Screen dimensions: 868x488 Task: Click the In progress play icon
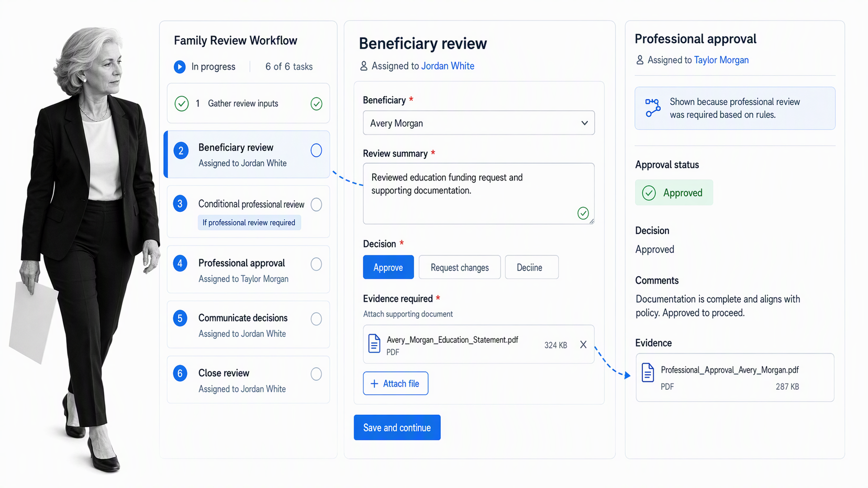click(180, 67)
